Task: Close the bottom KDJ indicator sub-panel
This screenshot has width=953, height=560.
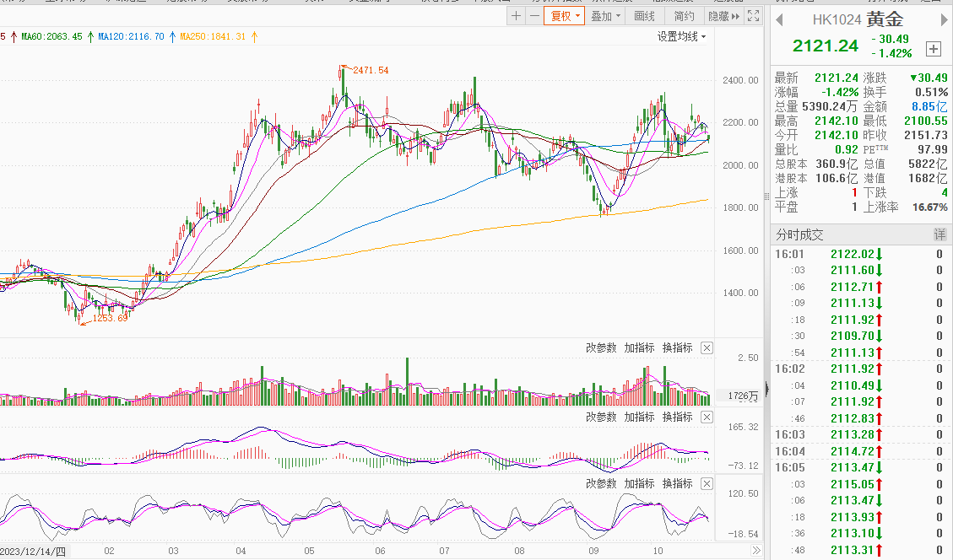Action: [707, 484]
